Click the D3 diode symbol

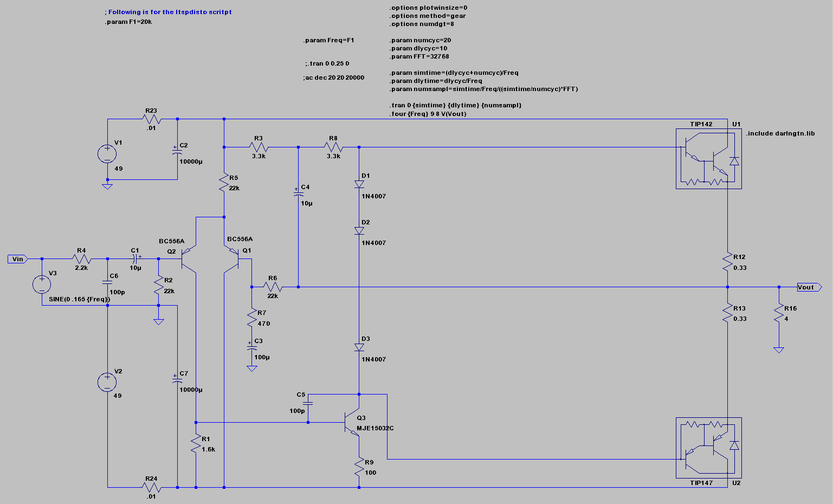359,347
